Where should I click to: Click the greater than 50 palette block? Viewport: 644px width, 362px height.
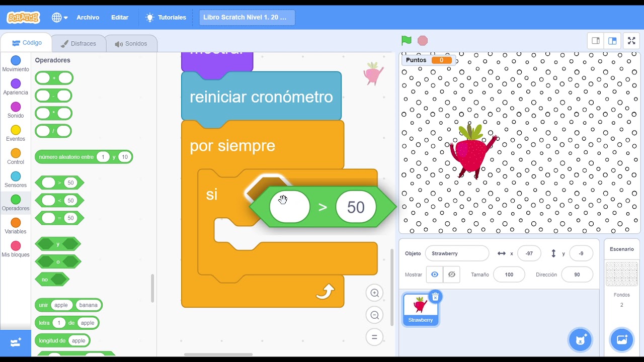tap(59, 183)
